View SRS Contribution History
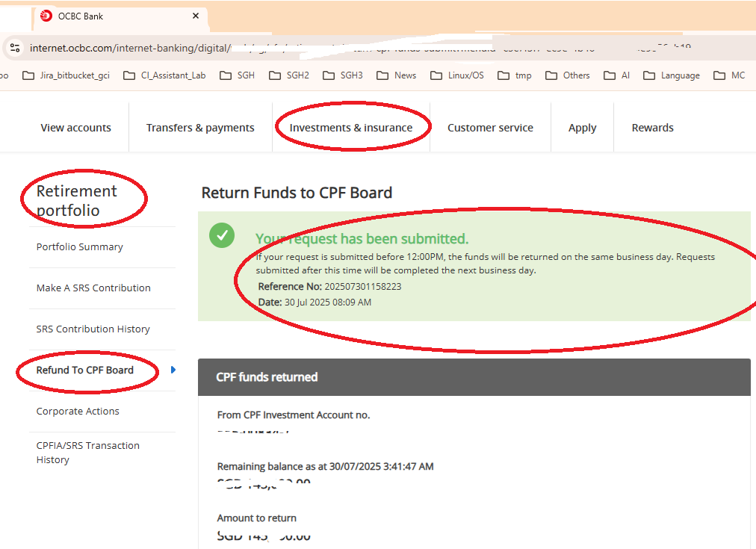 point(93,329)
